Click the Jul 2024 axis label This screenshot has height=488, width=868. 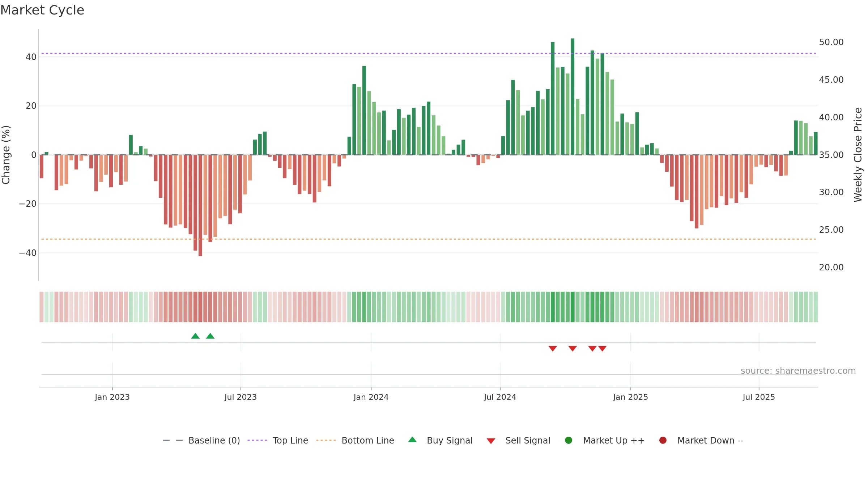click(500, 397)
